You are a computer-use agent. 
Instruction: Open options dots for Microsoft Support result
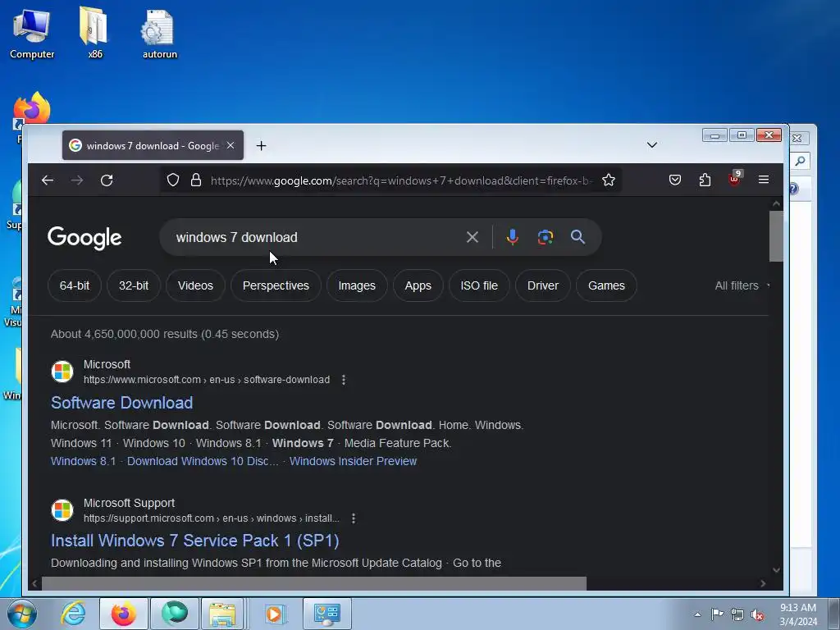click(x=353, y=518)
